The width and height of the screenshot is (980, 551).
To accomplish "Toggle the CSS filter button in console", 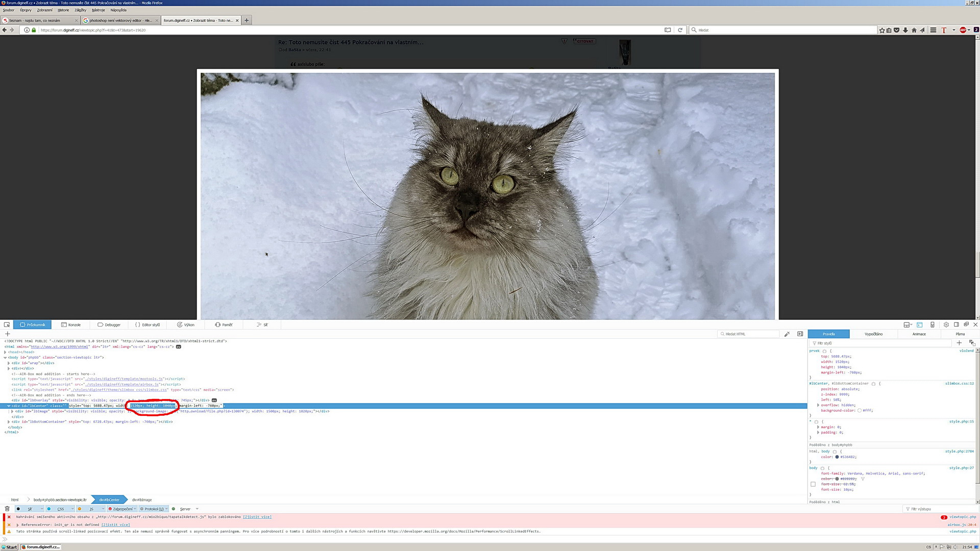I will coord(60,509).
